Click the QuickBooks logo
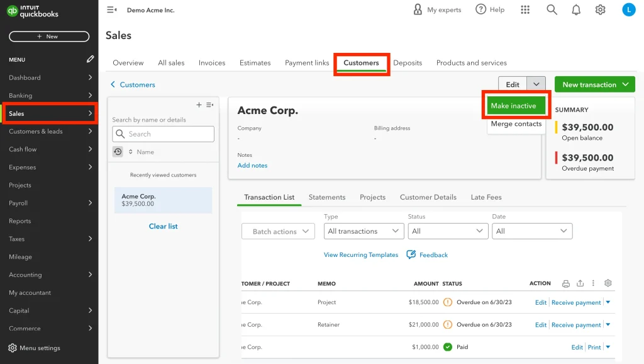The height and width of the screenshot is (364, 644). tap(33, 11)
